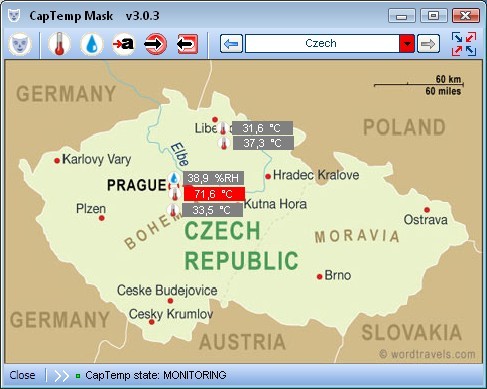Click the CapTemp state: MONITORING text
Image resolution: width=487 pixels, height=389 pixels.
point(156,375)
